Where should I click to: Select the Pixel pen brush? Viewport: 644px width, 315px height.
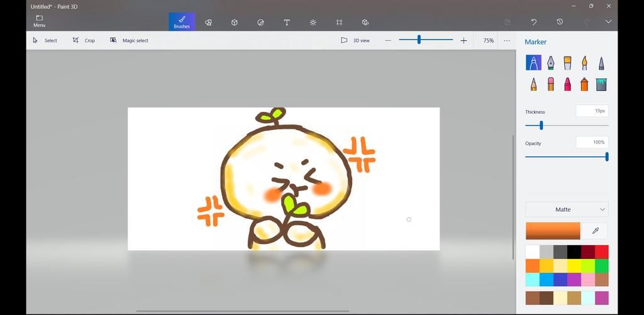click(x=601, y=63)
